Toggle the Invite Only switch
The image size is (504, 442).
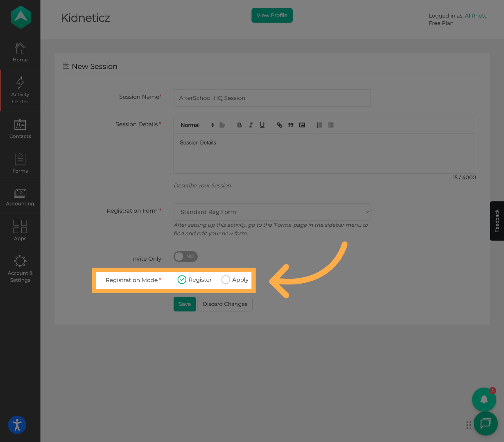click(185, 256)
